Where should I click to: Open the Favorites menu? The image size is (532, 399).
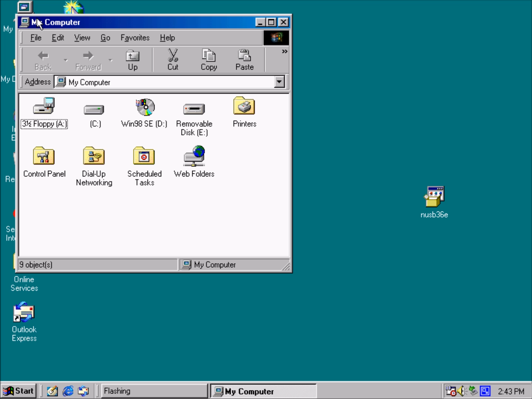(135, 37)
